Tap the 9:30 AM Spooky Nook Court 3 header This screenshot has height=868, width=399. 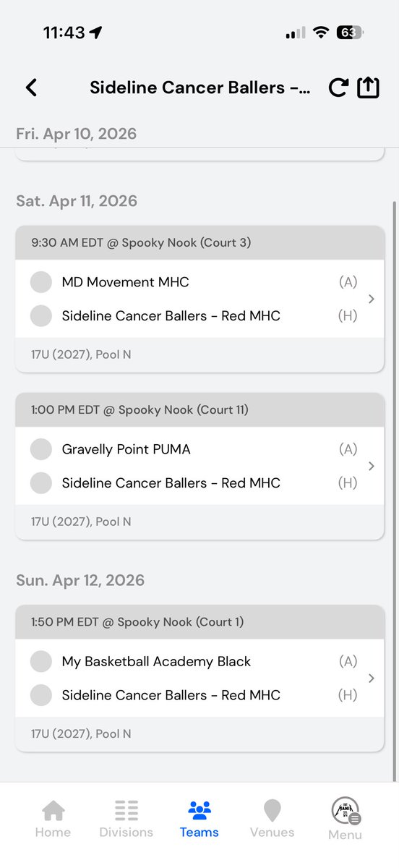[x=199, y=243]
